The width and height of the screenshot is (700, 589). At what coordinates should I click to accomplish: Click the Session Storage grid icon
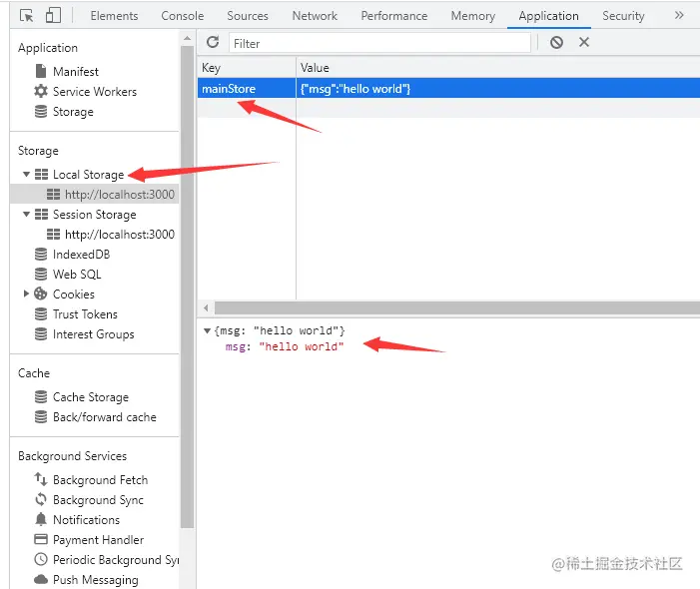pos(41,215)
